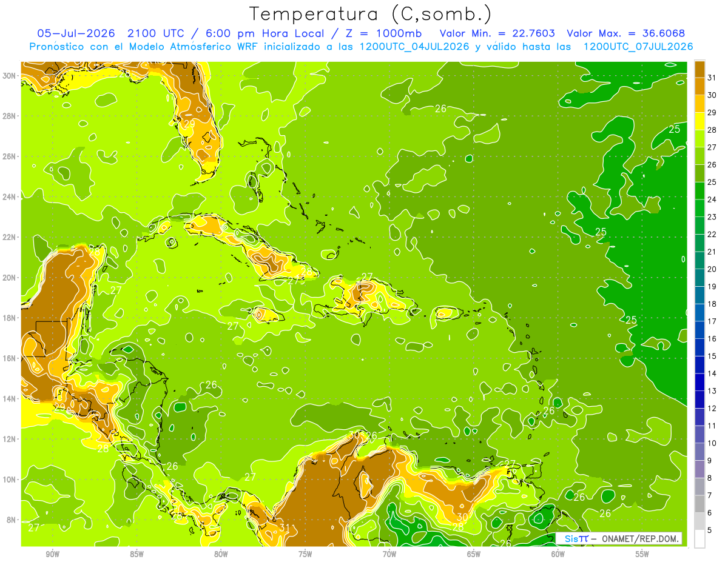Click the colorbar label "24"

click(712, 199)
